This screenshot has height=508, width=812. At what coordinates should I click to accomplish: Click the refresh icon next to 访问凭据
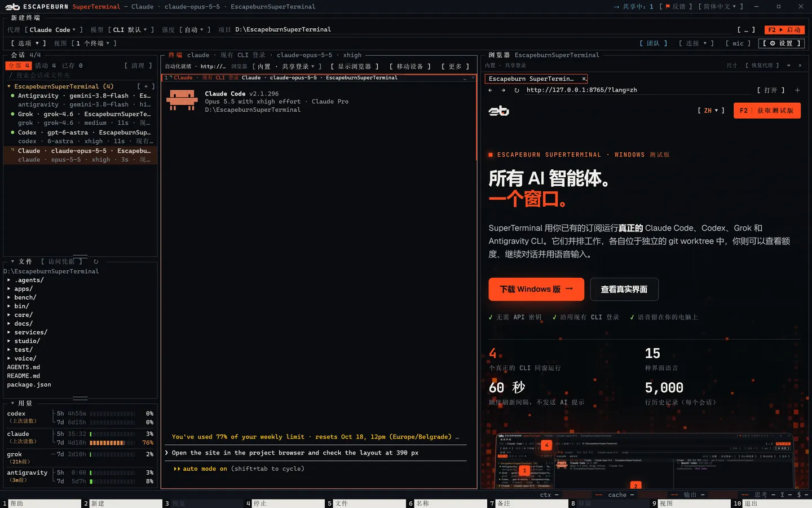pyautogui.click(x=96, y=261)
